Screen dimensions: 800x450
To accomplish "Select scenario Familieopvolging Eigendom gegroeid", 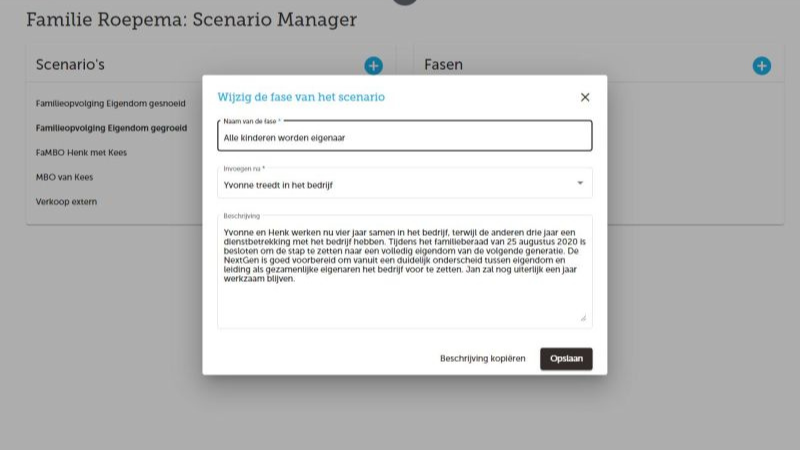I will [x=111, y=128].
